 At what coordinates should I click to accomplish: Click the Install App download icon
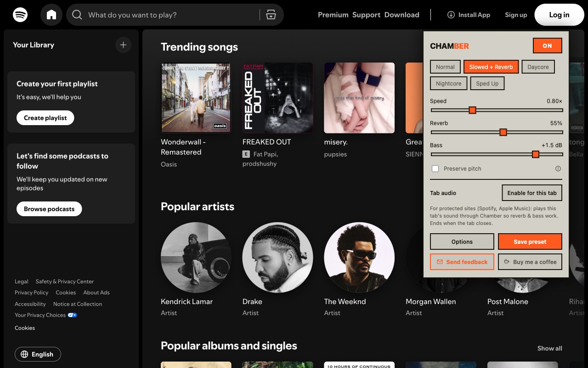[451, 15]
